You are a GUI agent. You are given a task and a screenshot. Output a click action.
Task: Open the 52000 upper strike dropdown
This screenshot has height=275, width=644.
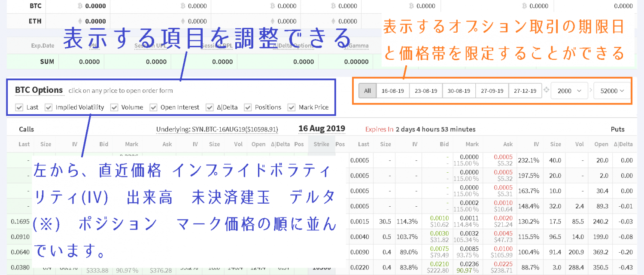point(611,91)
